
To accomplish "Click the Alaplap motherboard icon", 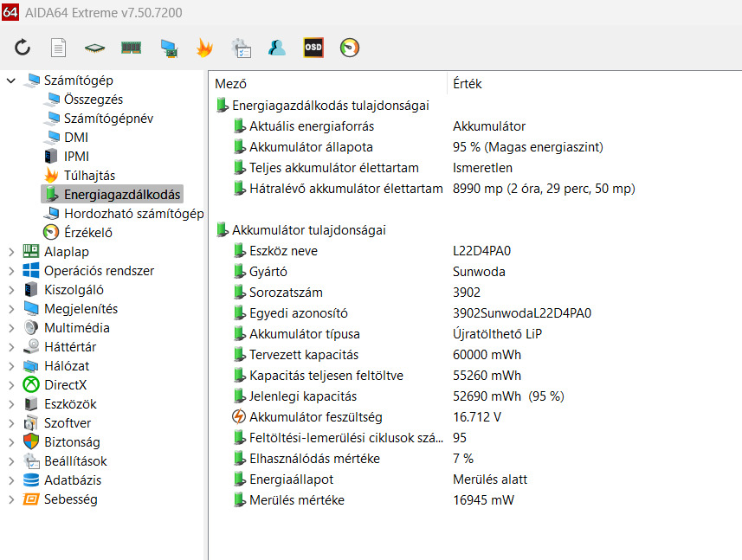I will coord(31,251).
